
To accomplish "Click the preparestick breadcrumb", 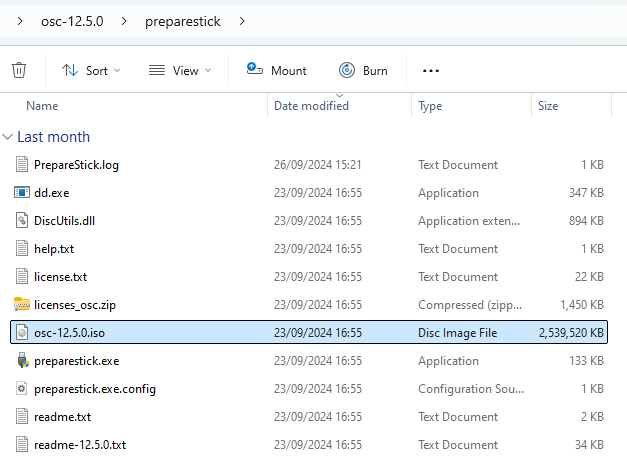I will tap(182, 21).
